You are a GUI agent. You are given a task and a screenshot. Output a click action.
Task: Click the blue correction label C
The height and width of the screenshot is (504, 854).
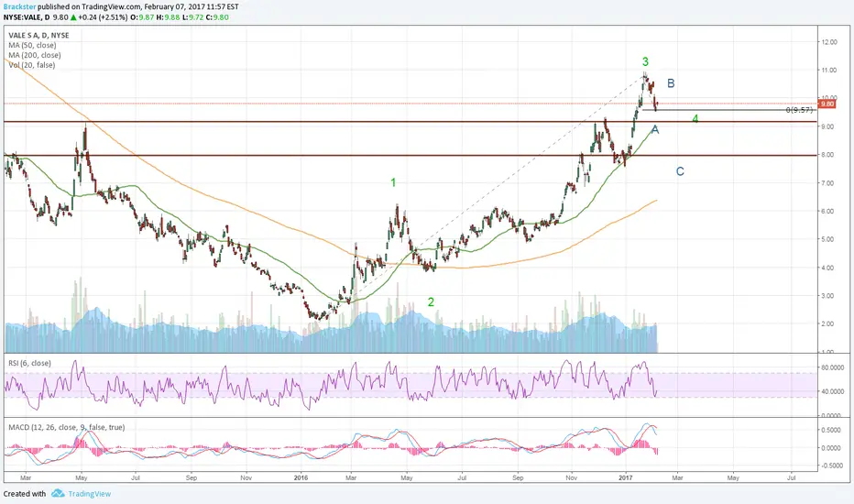pyautogui.click(x=680, y=171)
